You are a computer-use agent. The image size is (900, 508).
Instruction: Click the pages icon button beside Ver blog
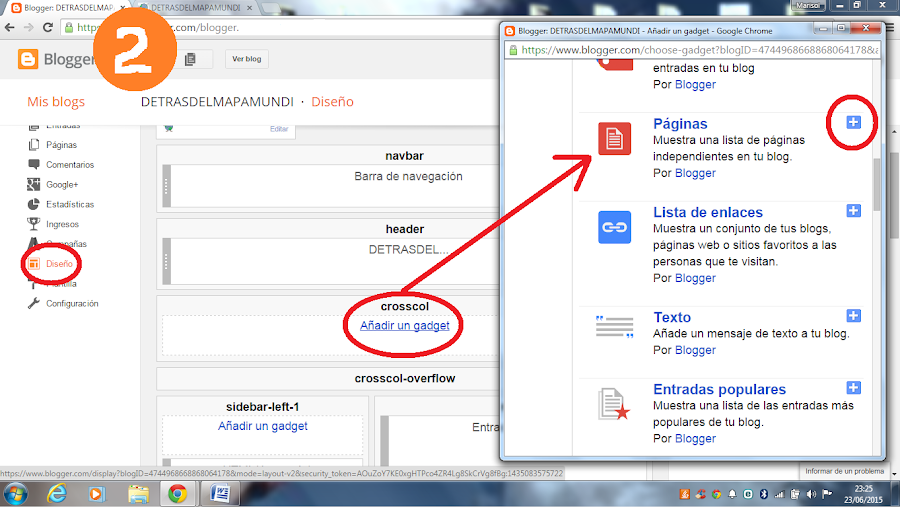click(x=191, y=59)
